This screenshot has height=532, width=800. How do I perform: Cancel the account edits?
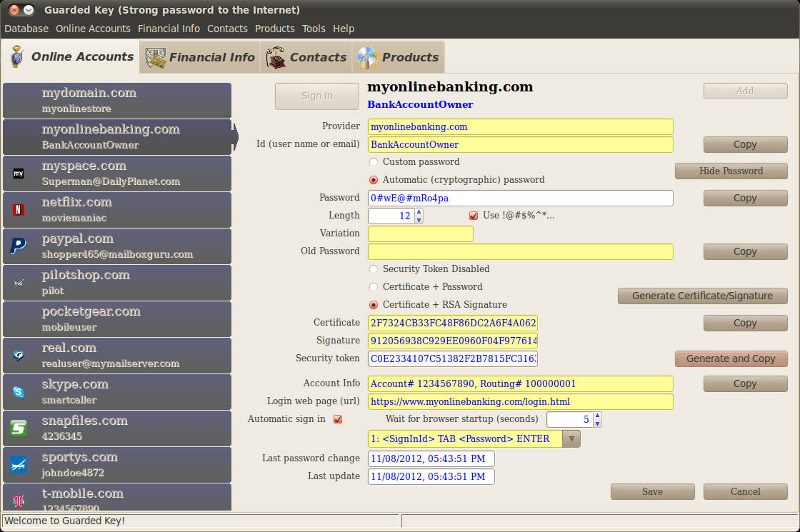[746, 492]
